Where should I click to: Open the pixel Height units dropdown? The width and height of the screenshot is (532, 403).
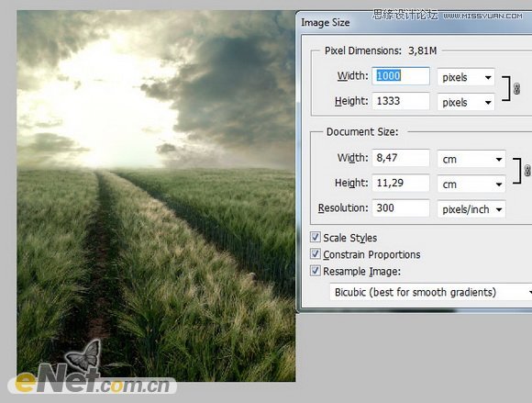tap(466, 102)
